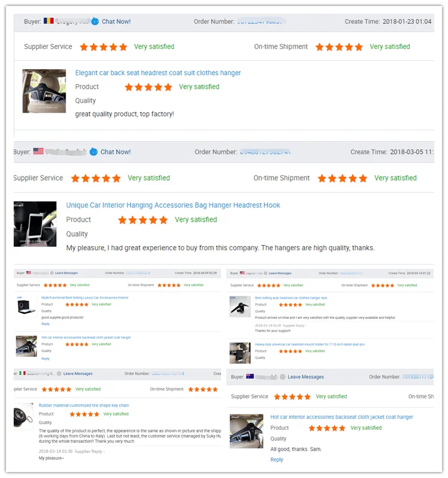
Task: Click Leave Messages icon for Italian buyer
Action: pyautogui.click(x=59, y=374)
